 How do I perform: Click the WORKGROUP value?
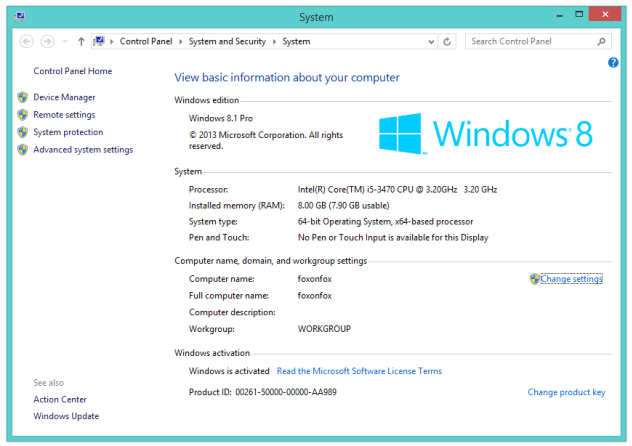(324, 329)
